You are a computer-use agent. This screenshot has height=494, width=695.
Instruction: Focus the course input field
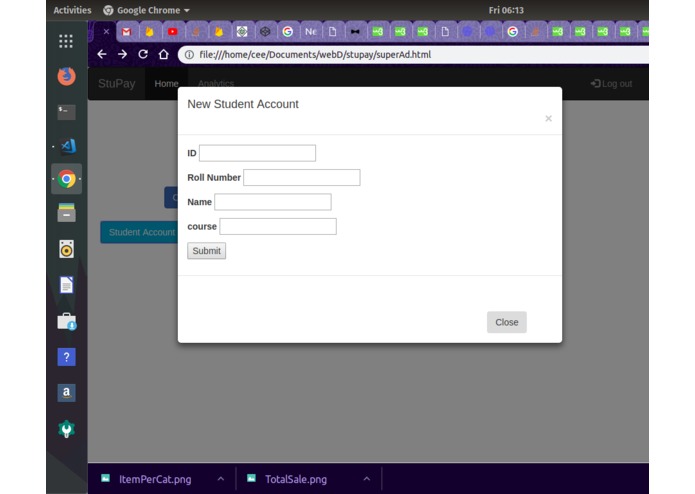278,226
